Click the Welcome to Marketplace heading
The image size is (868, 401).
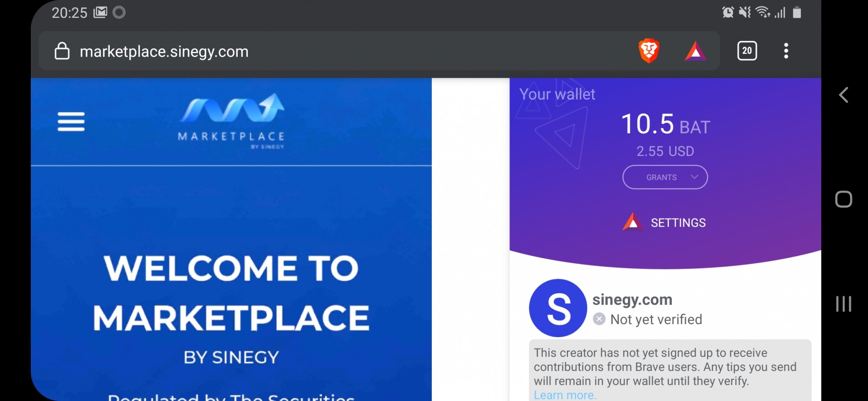coord(231,293)
